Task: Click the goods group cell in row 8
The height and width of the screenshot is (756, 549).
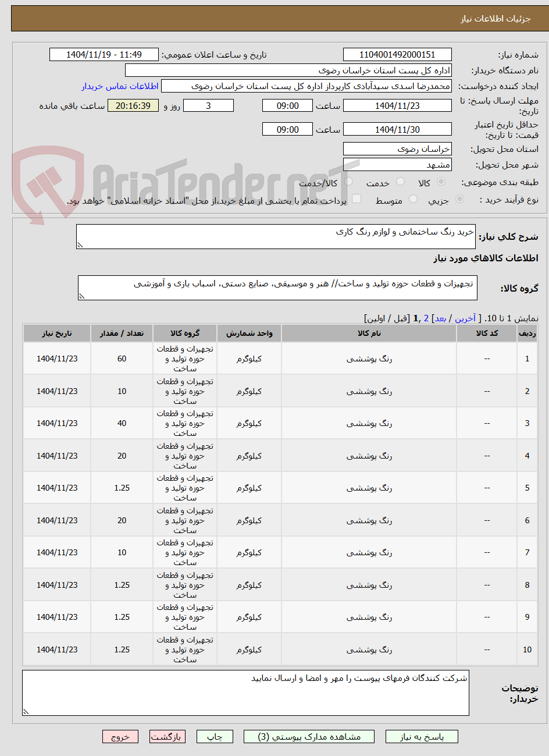Action: tap(185, 585)
